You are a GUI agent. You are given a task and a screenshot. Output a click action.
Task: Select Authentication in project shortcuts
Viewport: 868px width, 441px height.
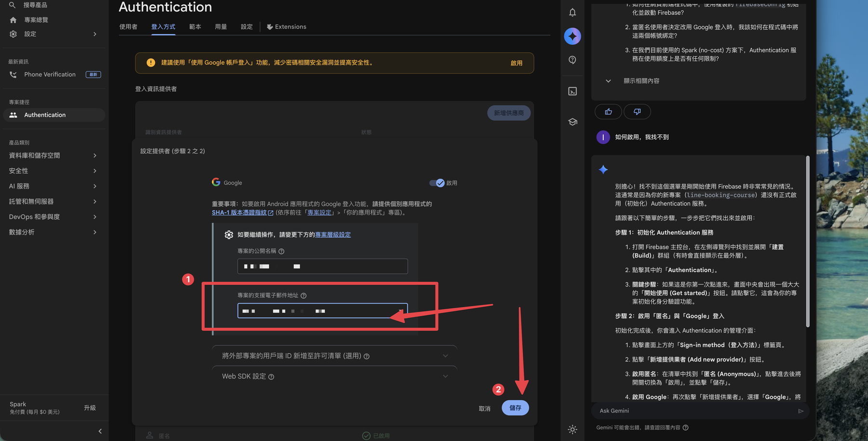(54, 115)
